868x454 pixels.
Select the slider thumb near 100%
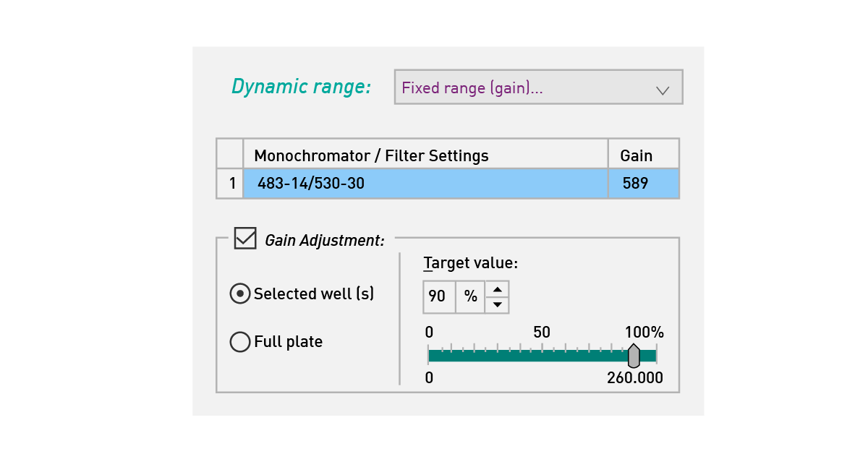click(x=634, y=356)
